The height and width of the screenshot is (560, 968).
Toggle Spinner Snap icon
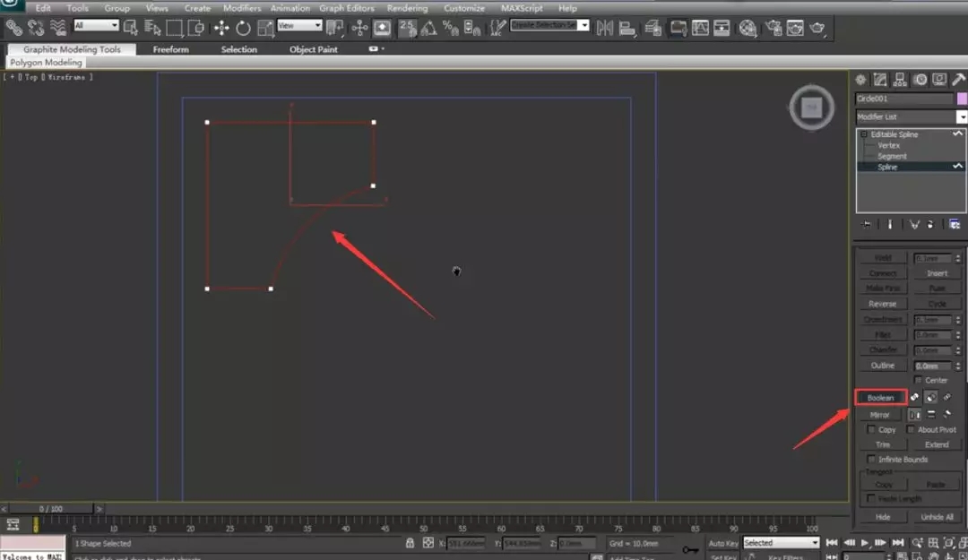coord(472,28)
